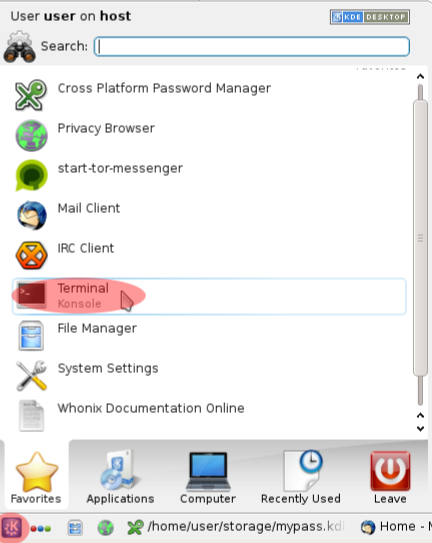Click inside the Search input field
432x543 pixels.
click(252, 46)
